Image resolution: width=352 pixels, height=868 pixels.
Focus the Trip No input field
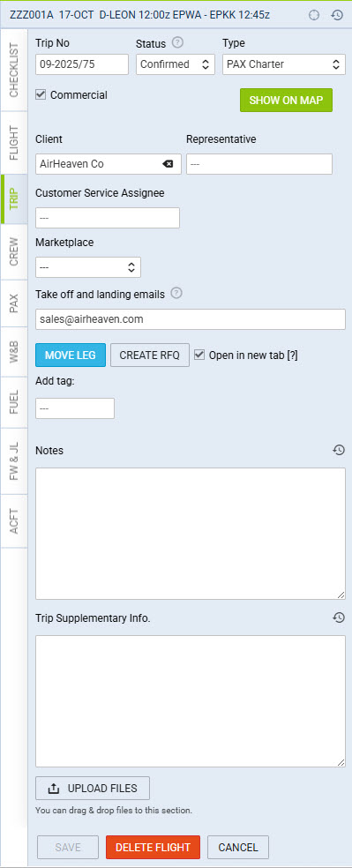[82, 64]
